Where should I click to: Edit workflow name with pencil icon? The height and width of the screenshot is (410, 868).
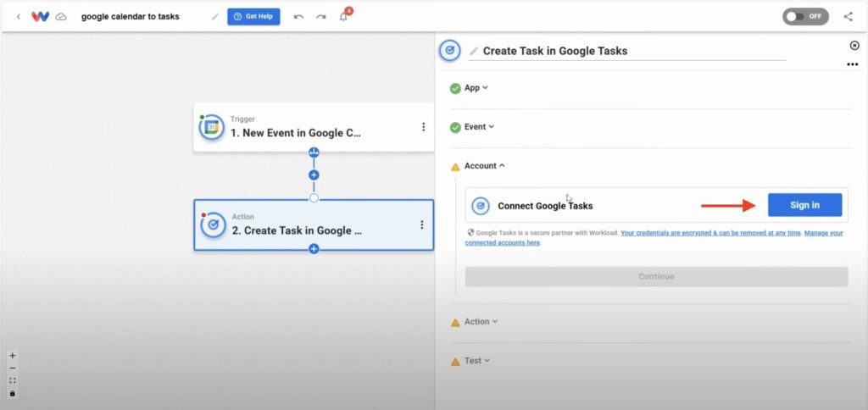[215, 17]
